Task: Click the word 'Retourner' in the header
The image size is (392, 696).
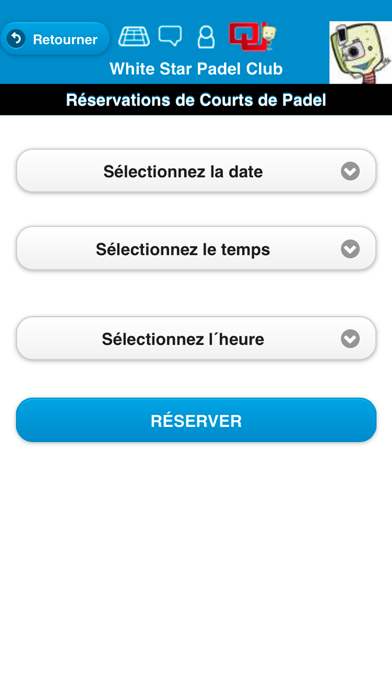Action: (x=65, y=40)
